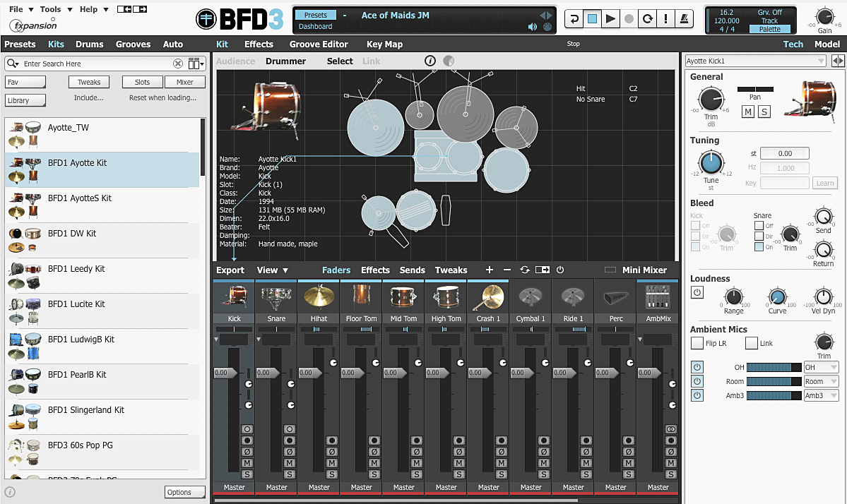This screenshot has height=504, width=847.
Task: Select the Hihat channel icon
Action: (319, 297)
